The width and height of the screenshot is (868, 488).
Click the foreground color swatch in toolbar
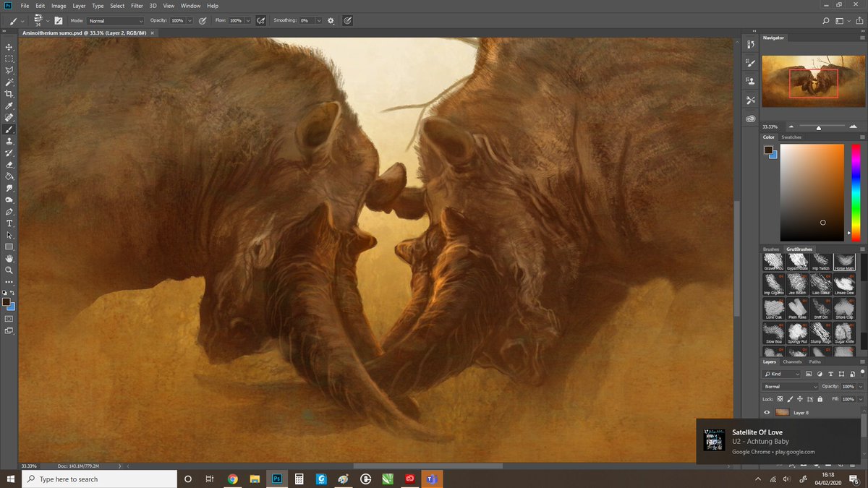click(7, 302)
